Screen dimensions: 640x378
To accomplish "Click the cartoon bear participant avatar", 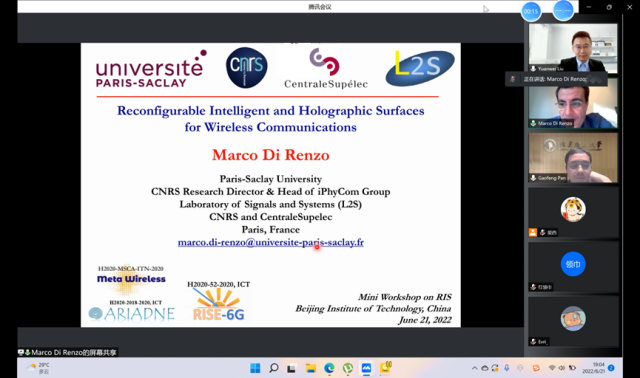I will point(573,318).
